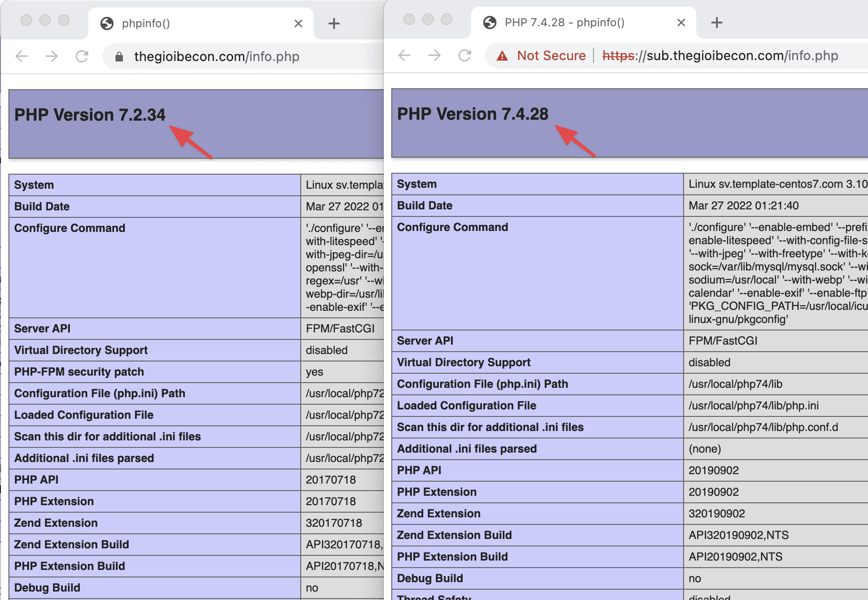This screenshot has width=868, height=600.
Task: Reload the sub.thegioibecon.com page
Action: (465, 55)
